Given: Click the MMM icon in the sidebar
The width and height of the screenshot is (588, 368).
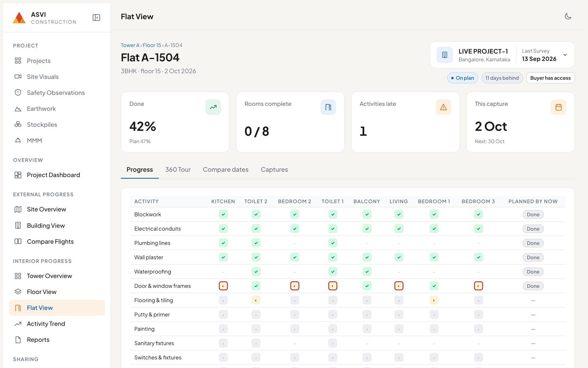Looking at the screenshot, I should pos(18,140).
